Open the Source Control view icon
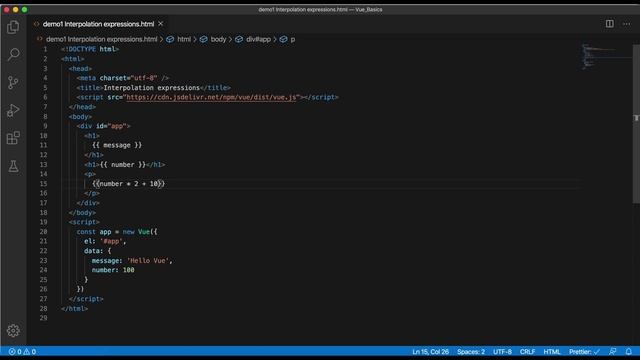The height and width of the screenshot is (360, 640). (13, 82)
